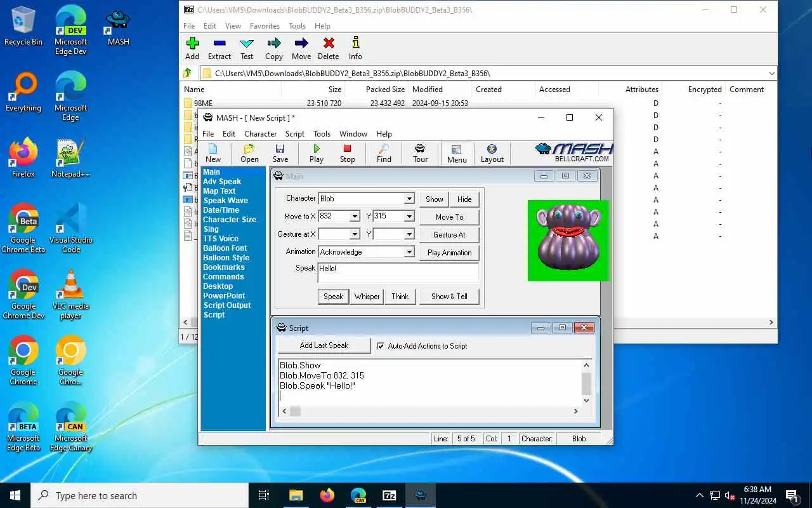Viewport: 812px width, 508px height.
Task: Click the Script pane vertical scrollbar
Action: (x=586, y=383)
